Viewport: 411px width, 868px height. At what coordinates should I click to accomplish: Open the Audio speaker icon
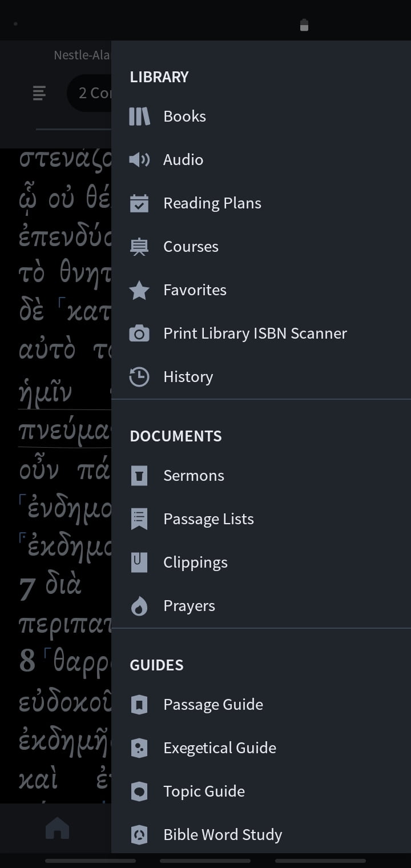[139, 160]
